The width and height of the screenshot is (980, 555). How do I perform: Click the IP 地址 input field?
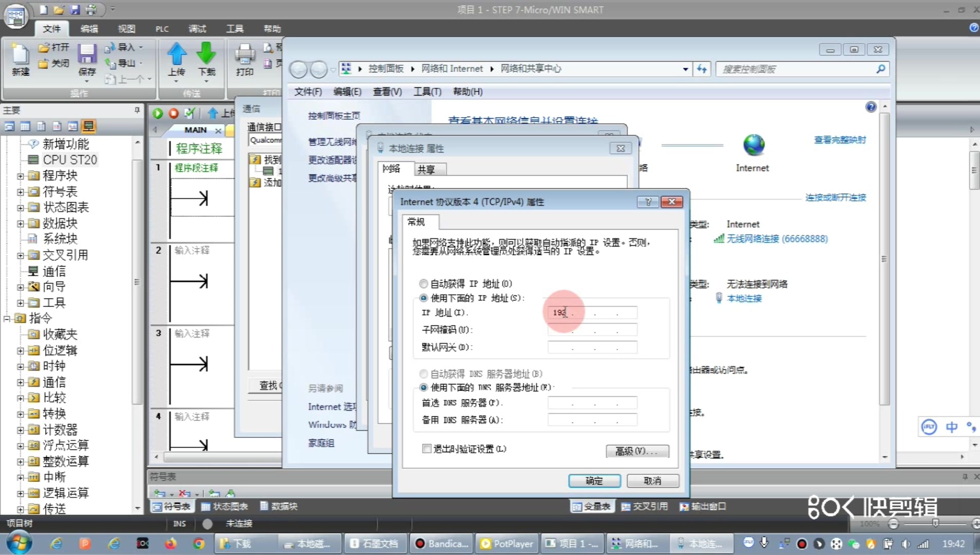[x=591, y=312]
